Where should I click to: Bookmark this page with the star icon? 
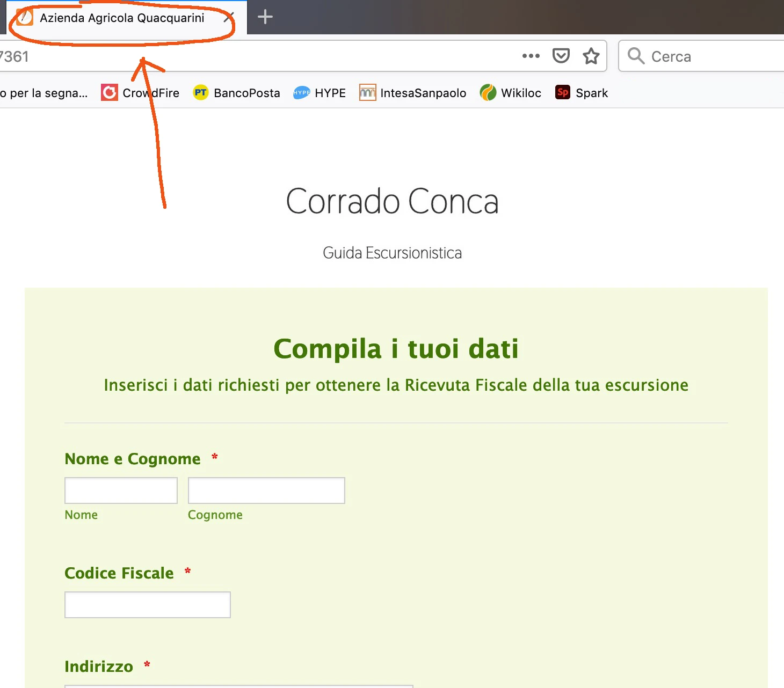point(591,55)
